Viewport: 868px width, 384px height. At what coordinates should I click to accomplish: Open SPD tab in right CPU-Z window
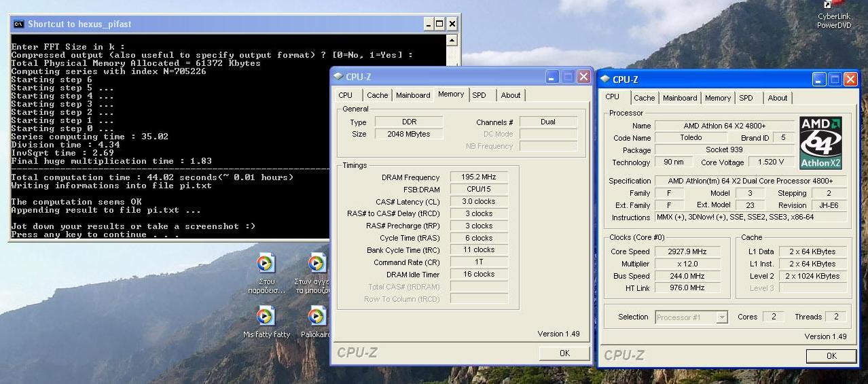746,98
